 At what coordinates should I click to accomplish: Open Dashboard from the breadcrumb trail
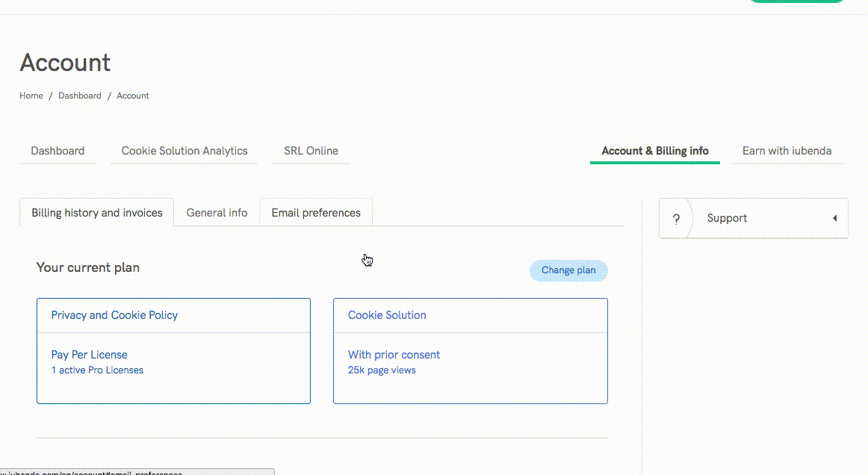(x=80, y=96)
